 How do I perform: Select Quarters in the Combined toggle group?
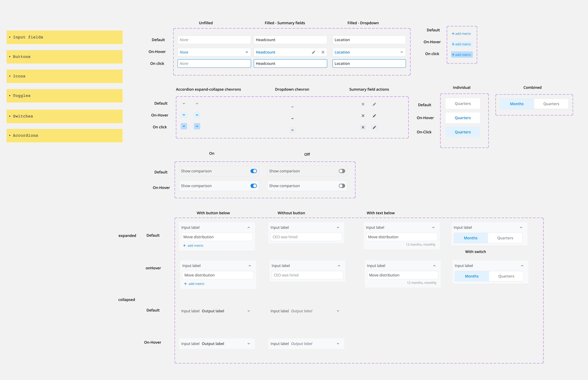(x=551, y=104)
